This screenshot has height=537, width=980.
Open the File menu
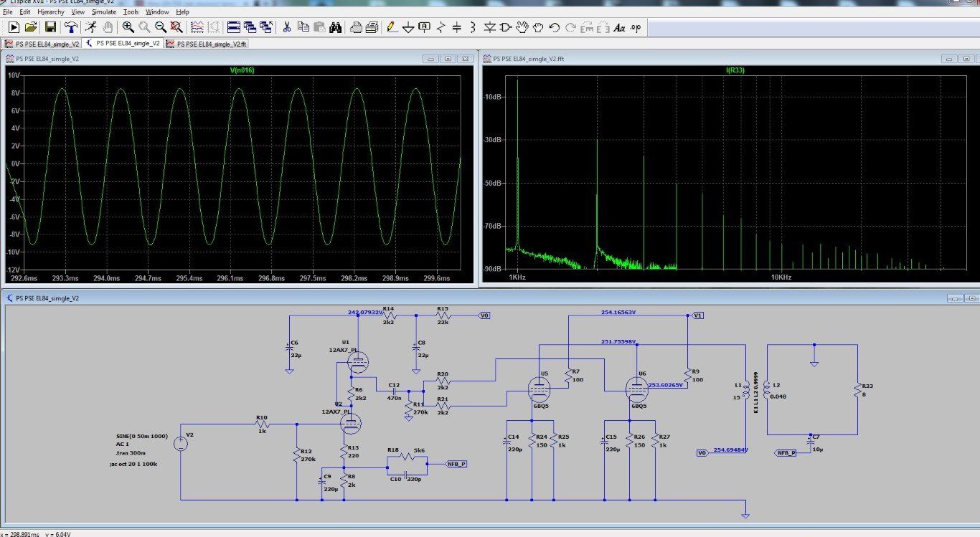[8, 12]
